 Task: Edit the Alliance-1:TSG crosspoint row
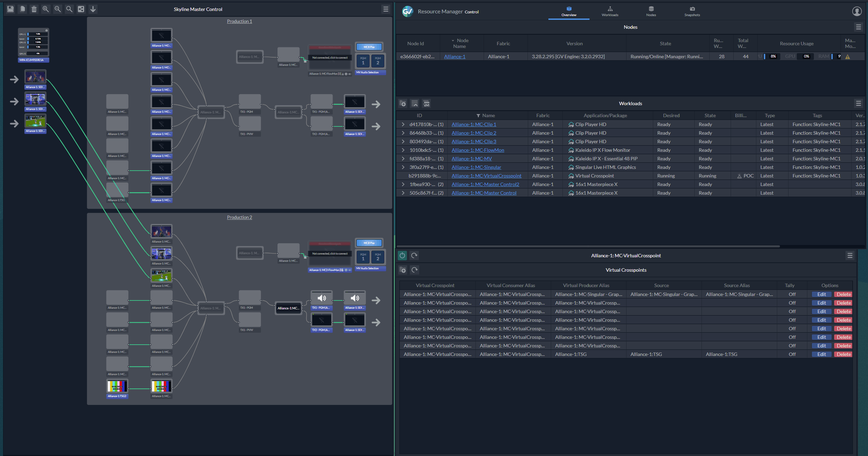[x=821, y=354]
